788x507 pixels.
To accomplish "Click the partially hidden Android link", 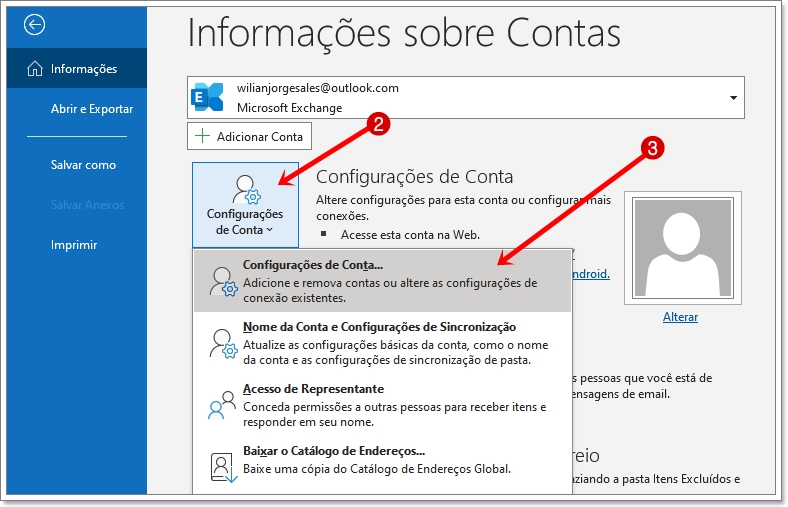I will click(591, 274).
